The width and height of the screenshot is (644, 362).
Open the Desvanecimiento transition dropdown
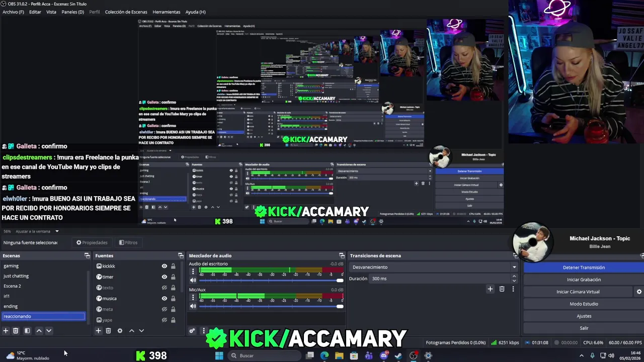click(x=434, y=267)
